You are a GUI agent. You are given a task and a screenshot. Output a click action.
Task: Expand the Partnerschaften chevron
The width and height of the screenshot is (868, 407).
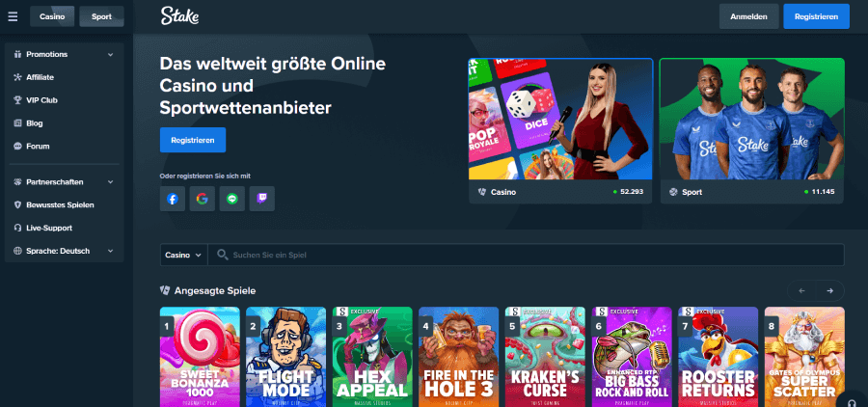[x=110, y=182]
